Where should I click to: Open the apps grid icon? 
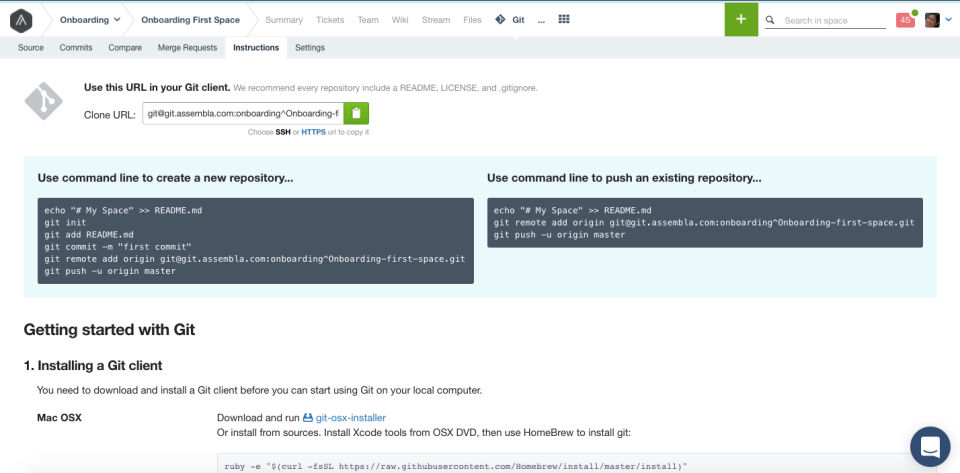coord(563,20)
